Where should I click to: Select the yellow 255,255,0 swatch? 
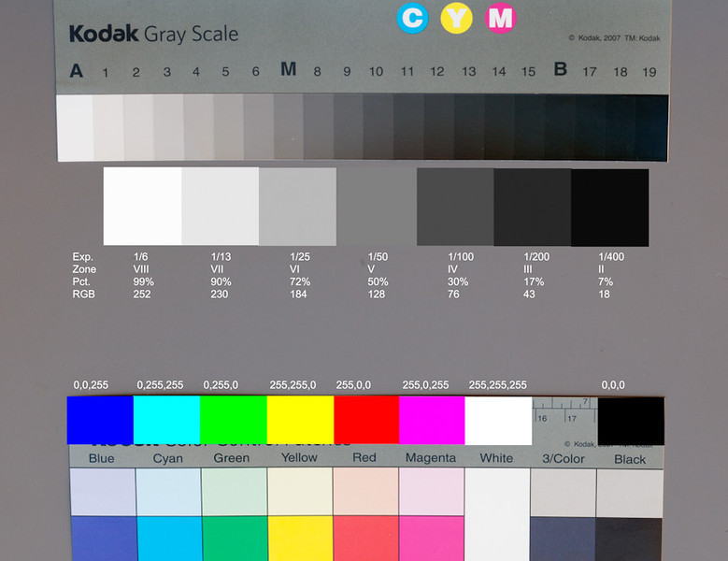(x=300, y=420)
